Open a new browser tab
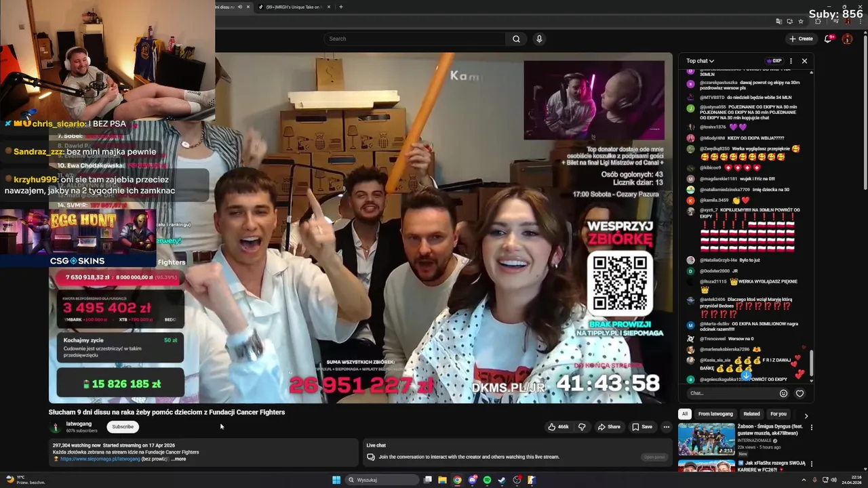 coord(340,7)
